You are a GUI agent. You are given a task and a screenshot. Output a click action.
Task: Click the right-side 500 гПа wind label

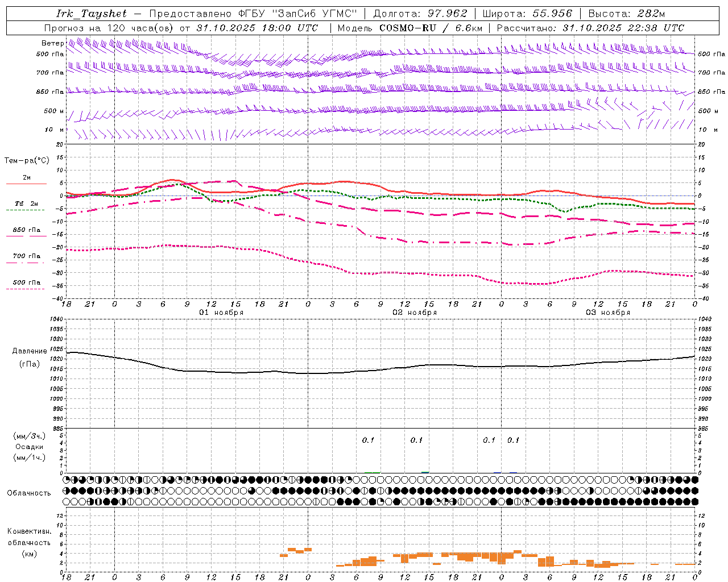tap(712, 54)
